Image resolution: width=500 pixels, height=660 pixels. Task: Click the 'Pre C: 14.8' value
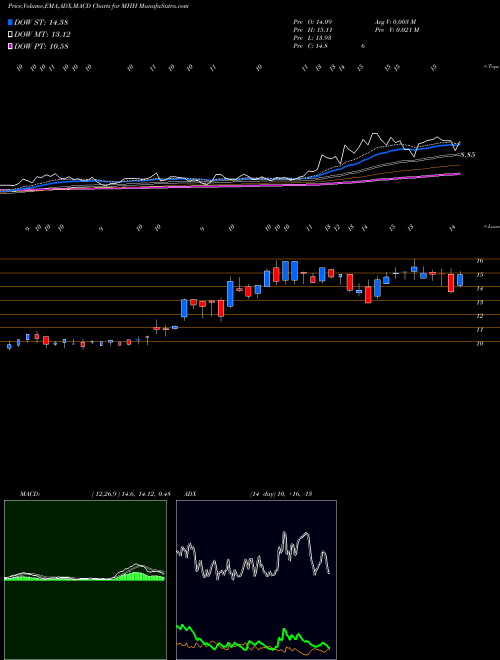311,46
